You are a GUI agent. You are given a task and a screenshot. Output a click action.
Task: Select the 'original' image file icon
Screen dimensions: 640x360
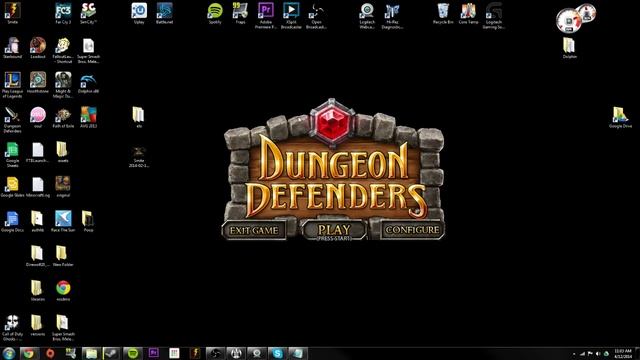tap(63, 186)
